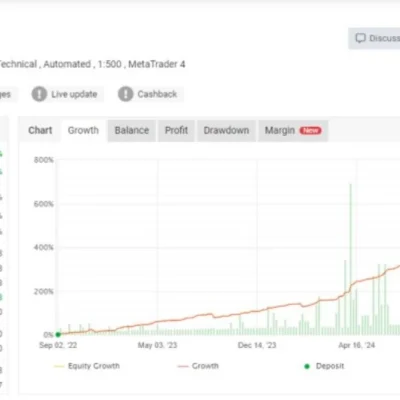Click the 1:500 leverage text

110,64
